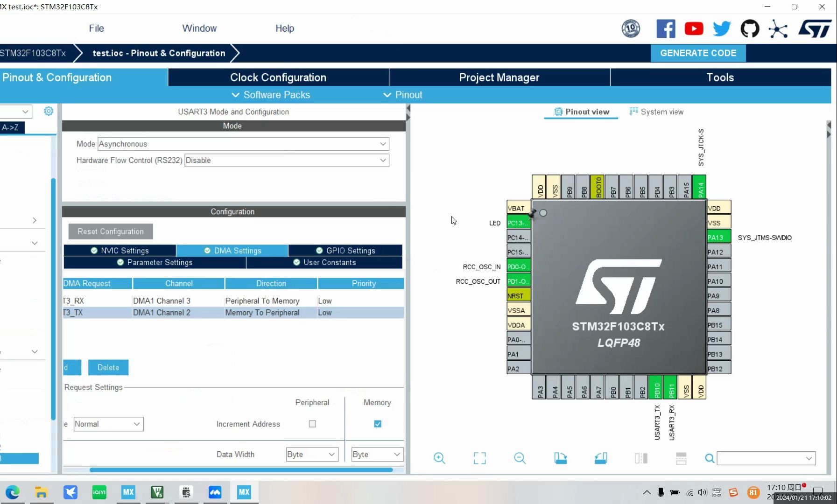The width and height of the screenshot is (837, 504).
Task: Switch to the Clock Configuration tab
Action: point(277,77)
